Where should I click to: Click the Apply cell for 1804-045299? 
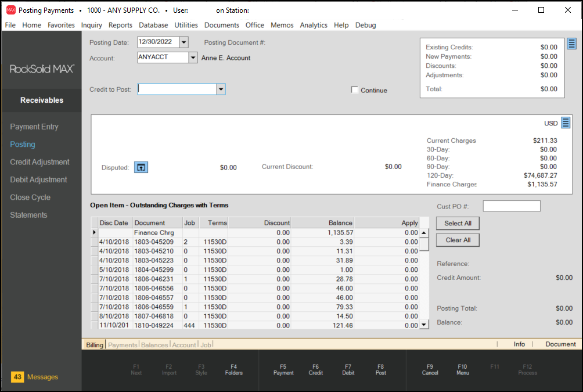pyautogui.click(x=387, y=269)
